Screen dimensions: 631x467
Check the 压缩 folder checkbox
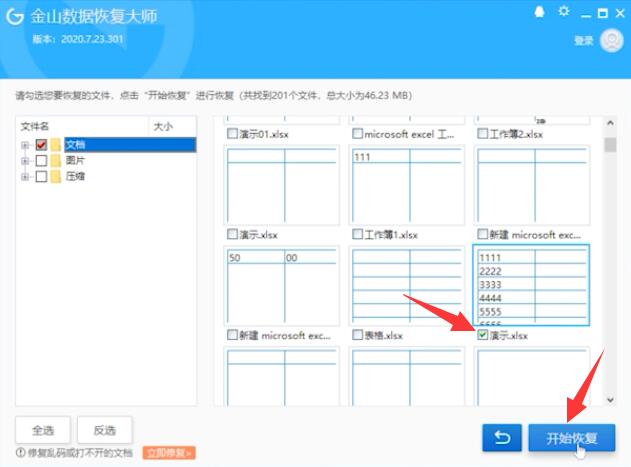[x=41, y=176]
